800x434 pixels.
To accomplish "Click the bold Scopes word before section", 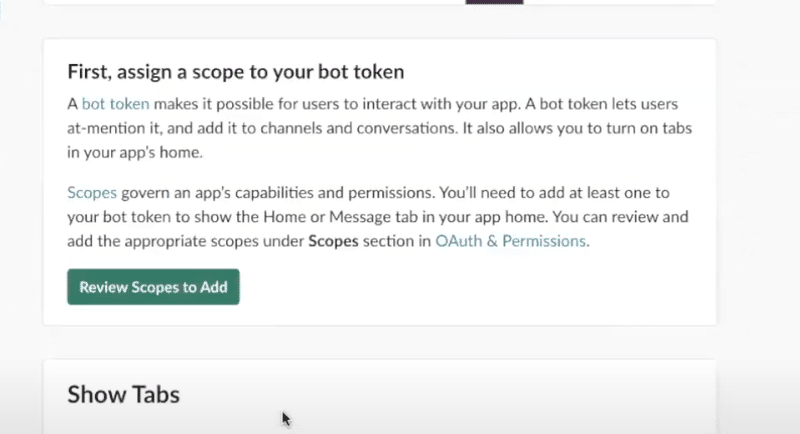I will tap(333, 241).
